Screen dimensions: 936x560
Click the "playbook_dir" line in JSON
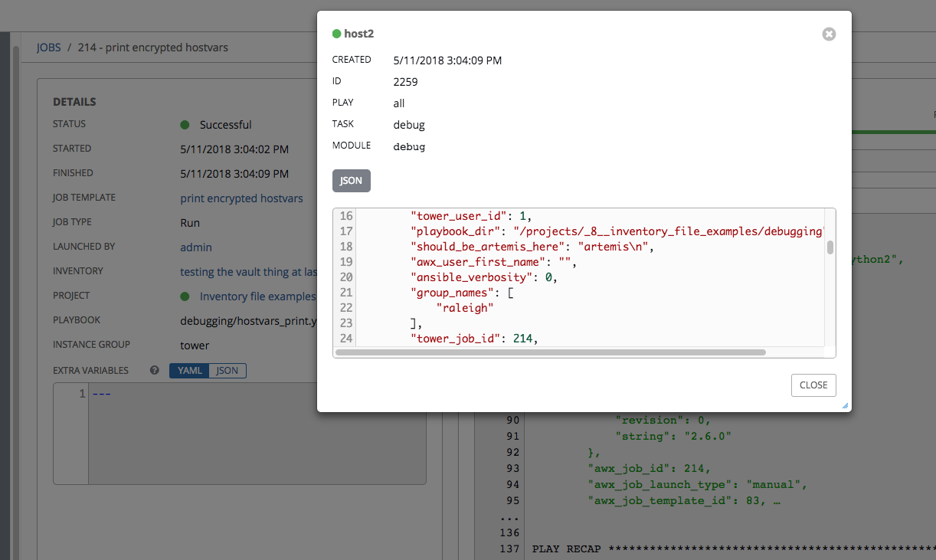pyautogui.click(x=617, y=231)
